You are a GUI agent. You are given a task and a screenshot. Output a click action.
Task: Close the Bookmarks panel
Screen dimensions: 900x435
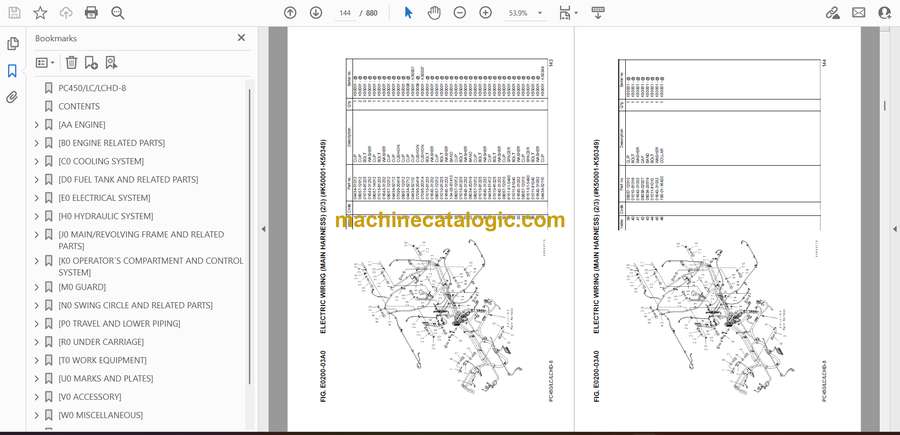click(x=241, y=38)
